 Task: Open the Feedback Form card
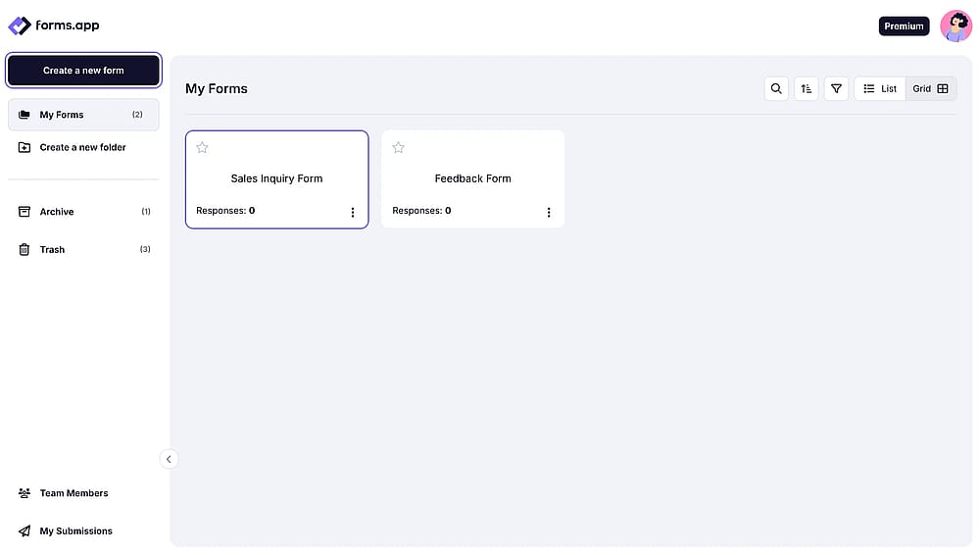(473, 179)
